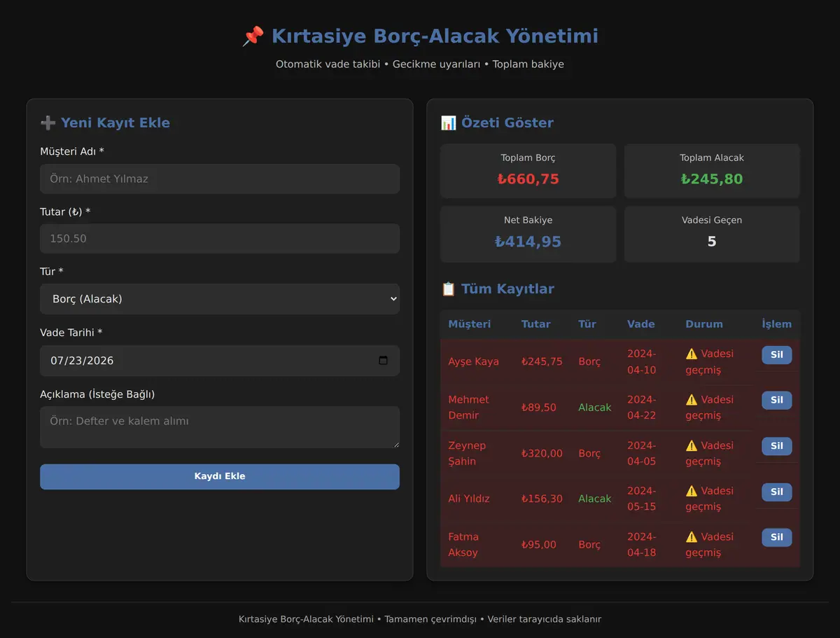Delete Mehmet Demir's record with Sil
This screenshot has width=840, height=638.
click(777, 401)
